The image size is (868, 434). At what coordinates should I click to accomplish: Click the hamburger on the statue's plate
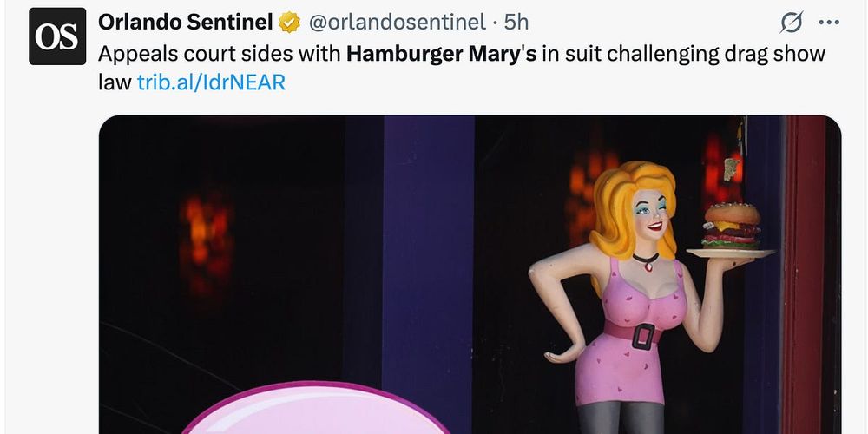tap(731, 226)
